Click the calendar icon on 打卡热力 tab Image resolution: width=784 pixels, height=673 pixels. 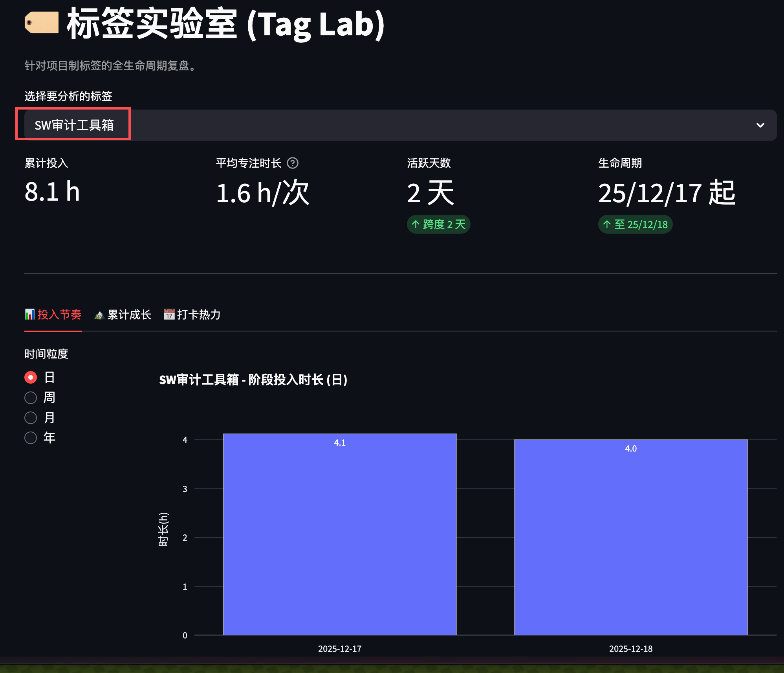(169, 314)
